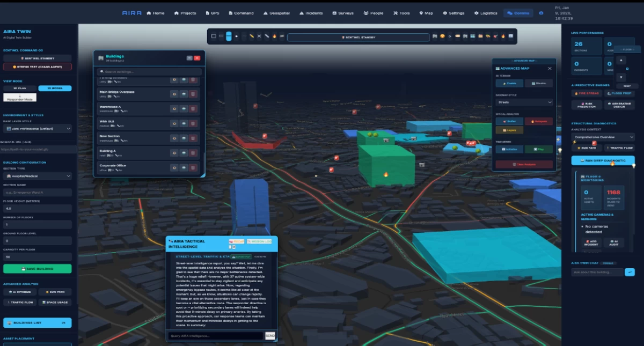The width and height of the screenshot is (644, 346).
Task: Click the send arrow in AIRA Twin Chat
Action: tap(630, 272)
